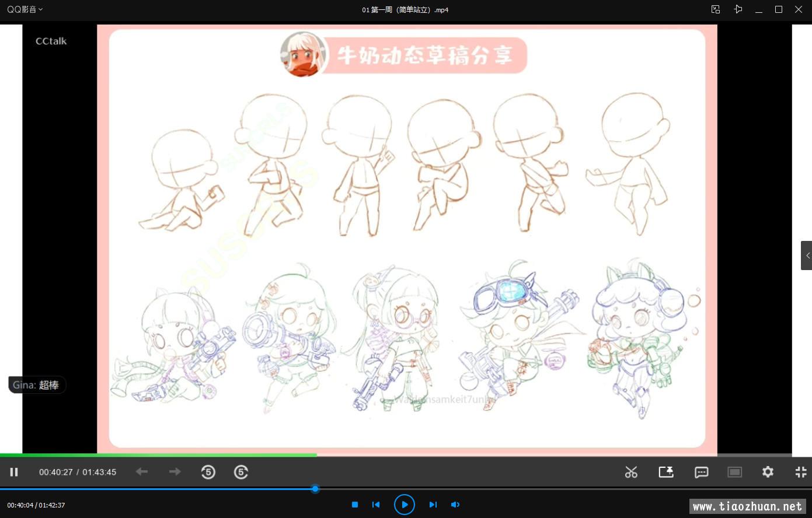Toggle the chat comments display icon

point(701,472)
